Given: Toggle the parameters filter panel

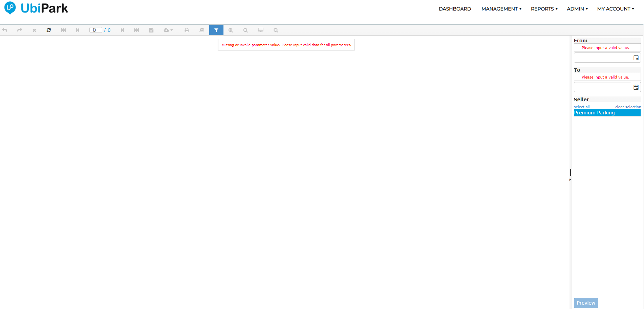Looking at the screenshot, I should coord(216,30).
